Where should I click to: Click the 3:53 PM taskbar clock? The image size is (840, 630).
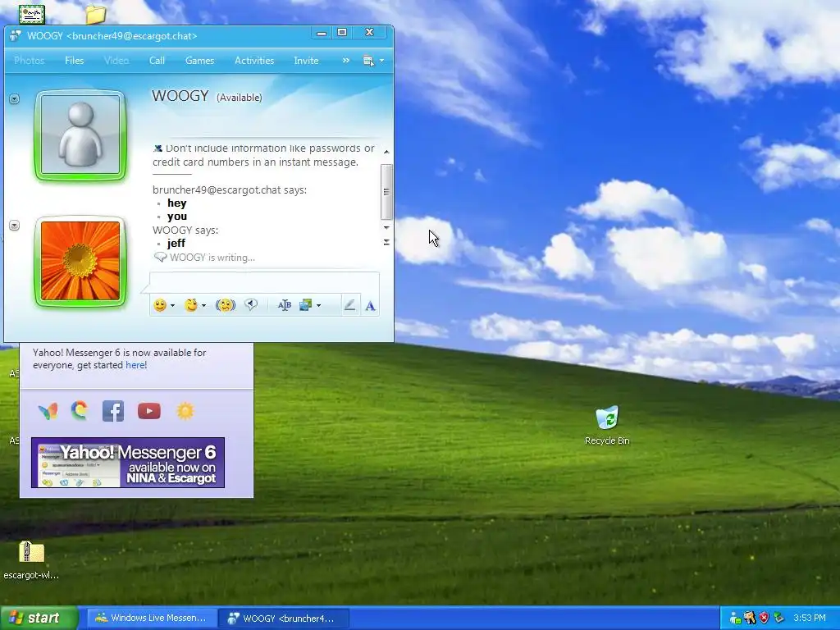(810, 618)
